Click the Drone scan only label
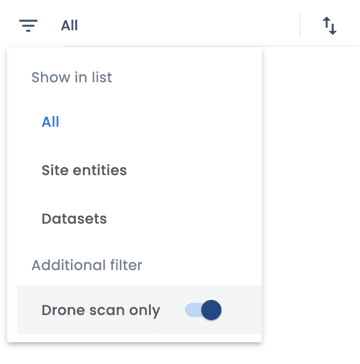The width and height of the screenshot is (360, 364). pos(101,310)
